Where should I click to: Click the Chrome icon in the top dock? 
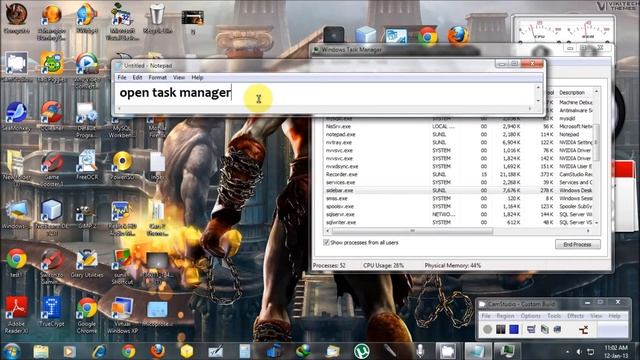[427, 37]
